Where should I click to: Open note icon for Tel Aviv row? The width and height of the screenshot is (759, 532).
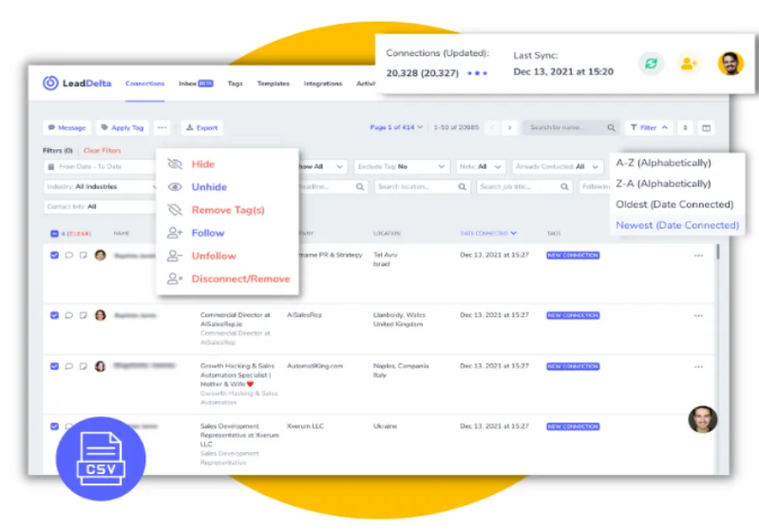click(84, 256)
